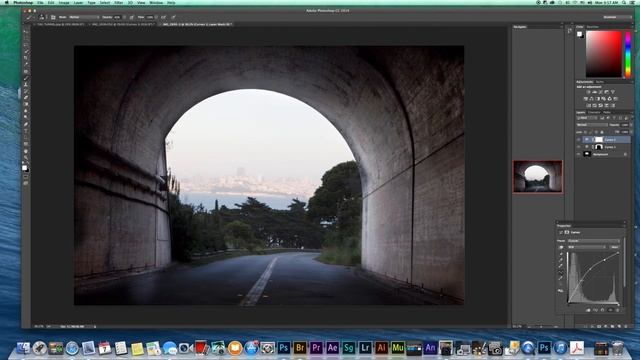Open the layer Opacity dropdown

pos(631,125)
